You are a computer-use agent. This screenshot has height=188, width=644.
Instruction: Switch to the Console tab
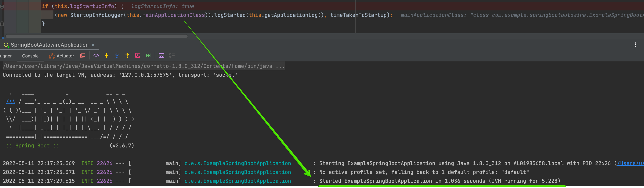pos(30,56)
